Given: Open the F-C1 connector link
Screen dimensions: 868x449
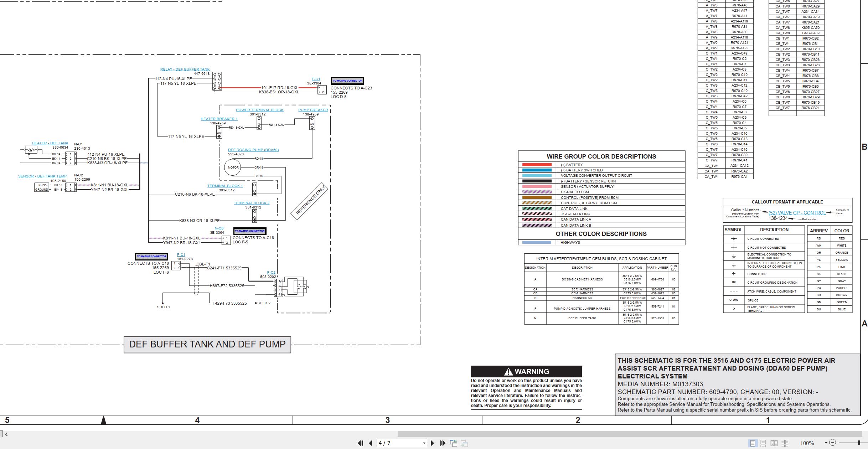Looking at the screenshot, I should (x=181, y=255).
